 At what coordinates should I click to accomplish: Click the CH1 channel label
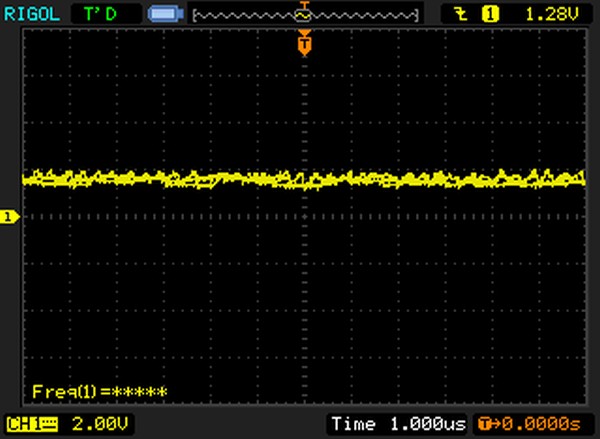pyautogui.click(x=21, y=423)
